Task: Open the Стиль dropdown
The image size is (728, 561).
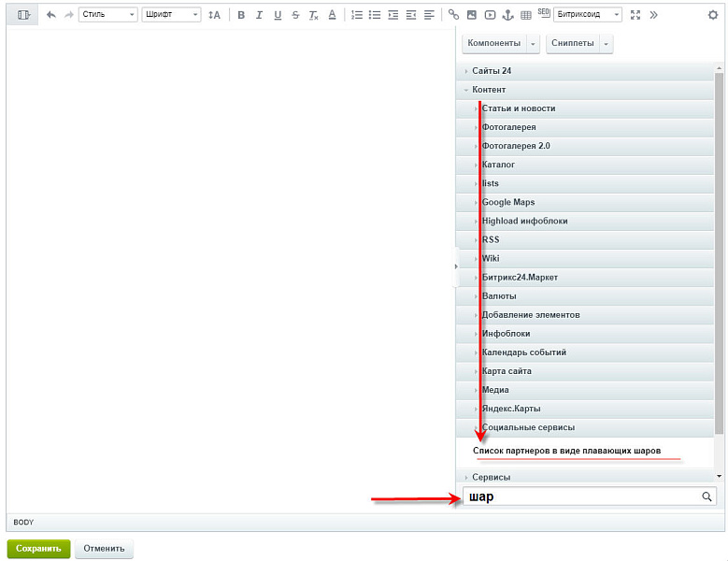Action: [x=108, y=15]
